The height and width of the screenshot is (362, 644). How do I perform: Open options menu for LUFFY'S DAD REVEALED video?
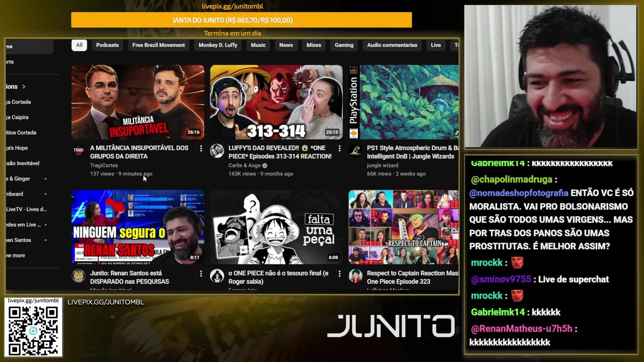339,148
